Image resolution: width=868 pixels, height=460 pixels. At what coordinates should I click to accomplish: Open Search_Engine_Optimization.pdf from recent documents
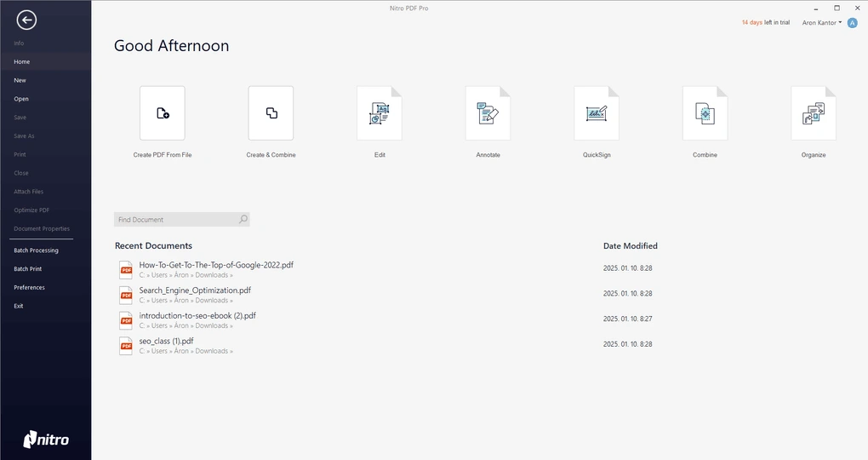click(x=195, y=290)
